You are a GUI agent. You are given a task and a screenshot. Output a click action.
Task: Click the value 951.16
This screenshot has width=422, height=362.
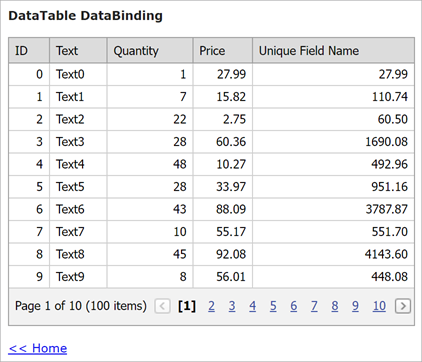coord(333,187)
